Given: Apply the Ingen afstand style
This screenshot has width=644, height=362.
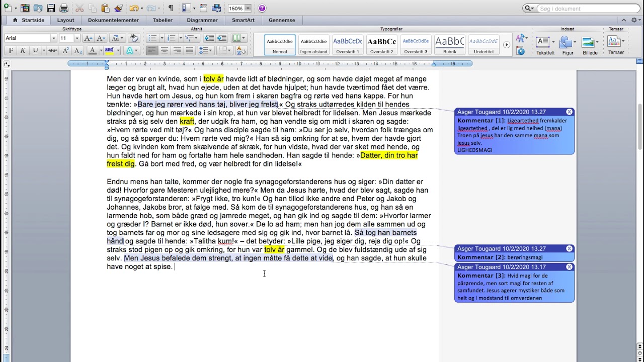Looking at the screenshot, I should click(313, 45).
